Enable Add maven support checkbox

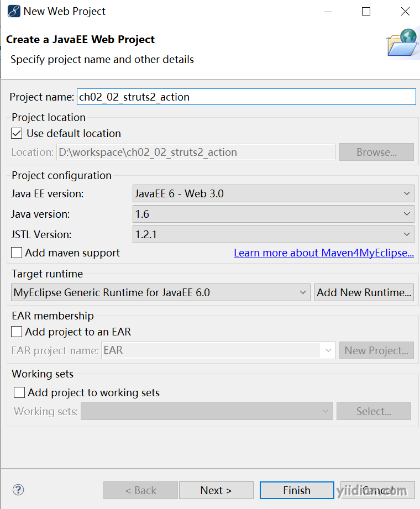[17, 253]
